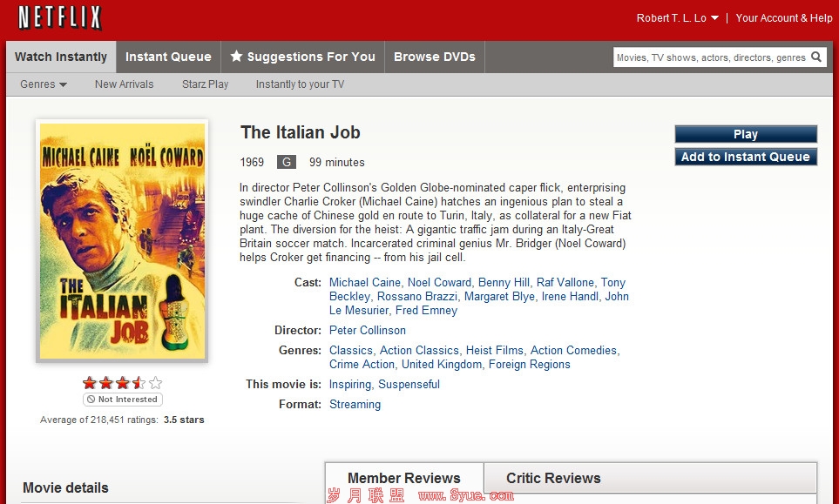839x504 pixels.
Task: Click the Suspenseful mood link
Action: (x=409, y=384)
